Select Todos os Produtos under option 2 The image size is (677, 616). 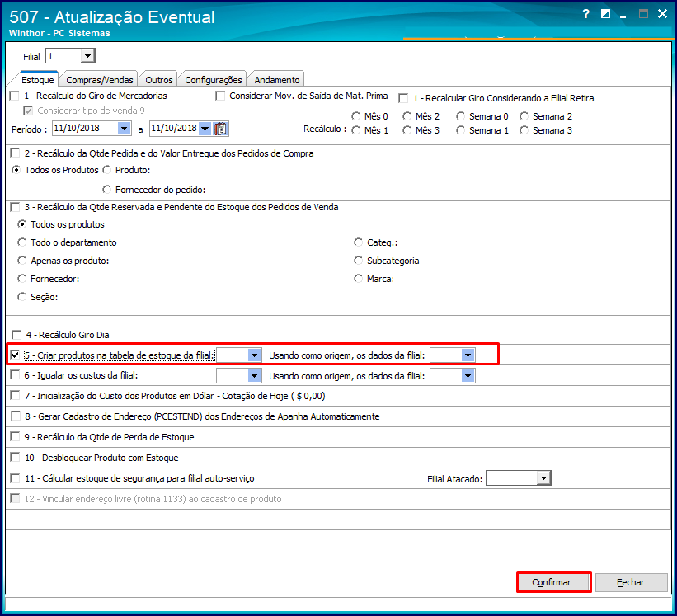[16, 170]
